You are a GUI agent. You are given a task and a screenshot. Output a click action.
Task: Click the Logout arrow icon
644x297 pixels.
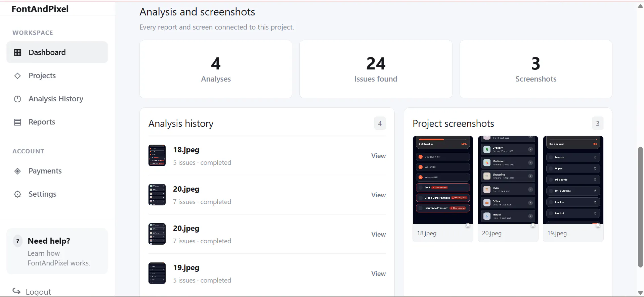(16, 291)
